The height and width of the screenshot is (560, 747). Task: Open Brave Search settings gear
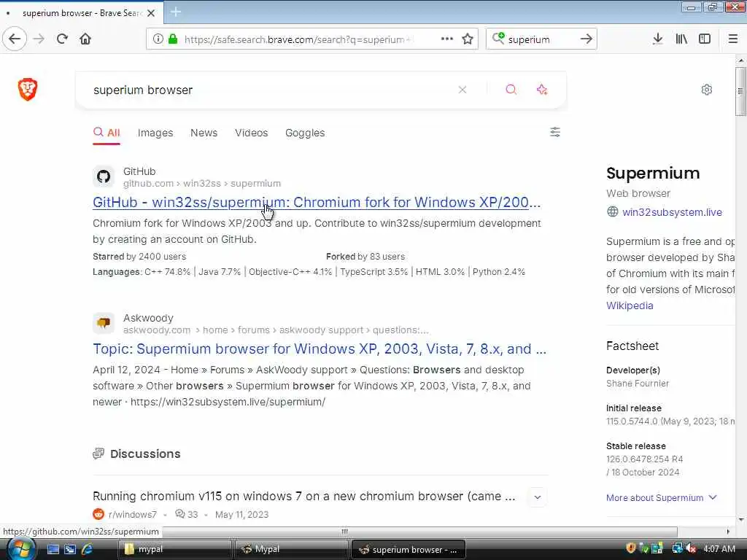[x=706, y=90]
